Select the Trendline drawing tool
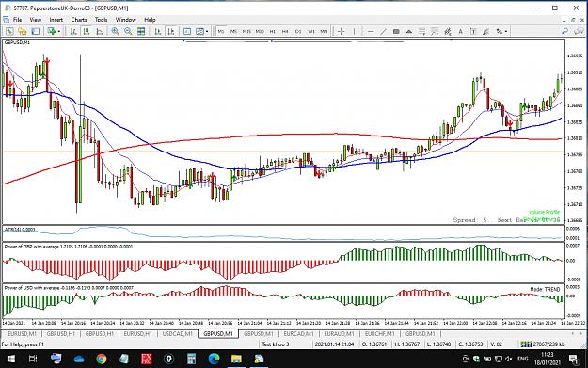588x368 pixels. 383,31
